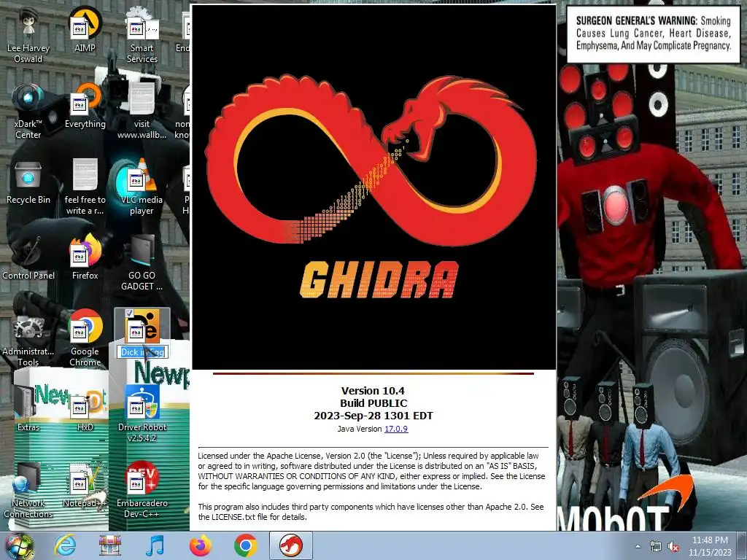Screen dimensions: 747x560
Task: Select the Embarcadero Dev-C++ shortcut
Action: click(x=142, y=490)
